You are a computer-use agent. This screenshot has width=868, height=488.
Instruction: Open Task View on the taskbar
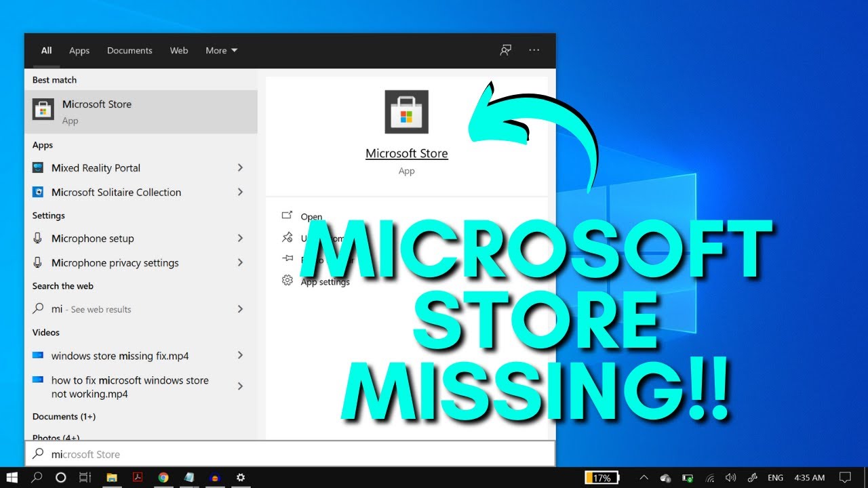click(x=85, y=477)
